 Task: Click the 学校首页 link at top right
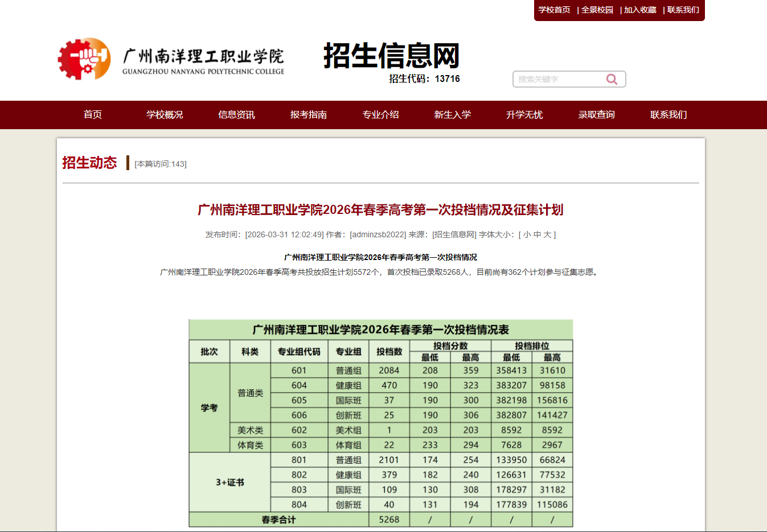point(554,10)
